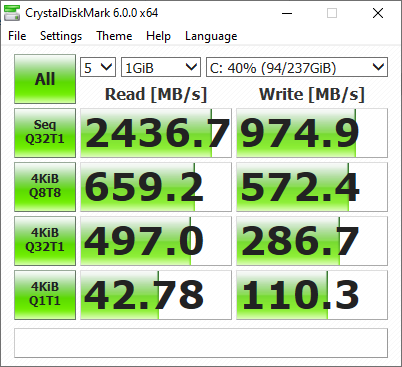The width and height of the screenshot is (402, 367).
Task: Click the Read [MB/s] column header
Action: 156,94
